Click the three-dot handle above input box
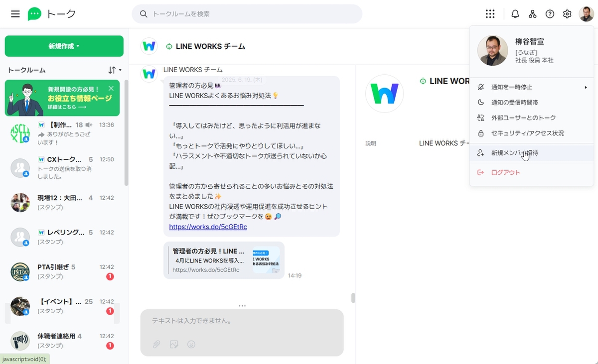 (x=242, y=306)
